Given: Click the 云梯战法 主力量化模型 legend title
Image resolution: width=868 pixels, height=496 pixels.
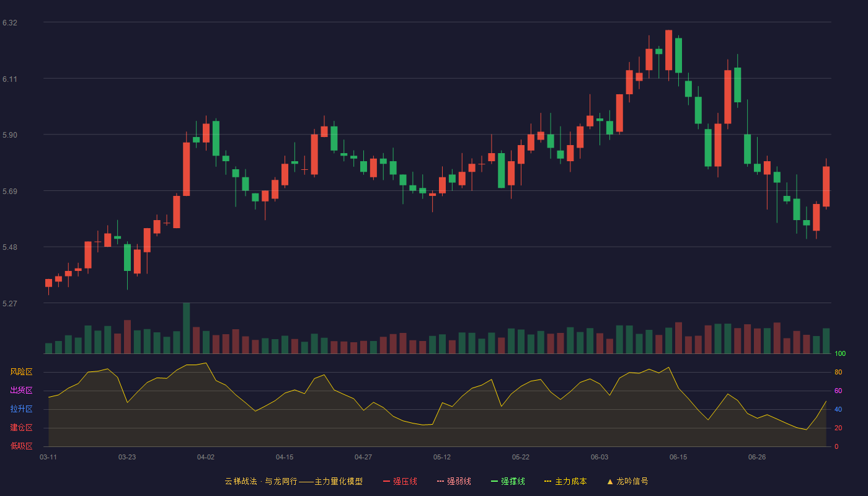Looking at the screenshot, I should click(293, 481).
